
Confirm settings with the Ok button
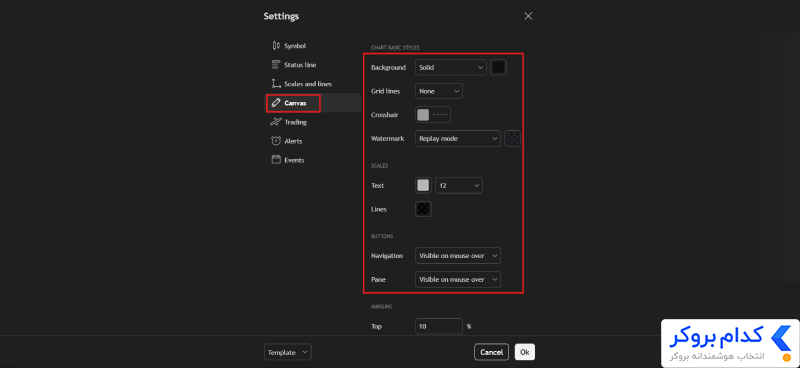tap(525, 352)
